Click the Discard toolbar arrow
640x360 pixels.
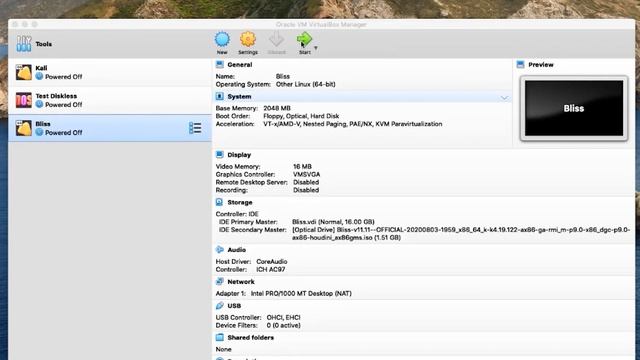(276, 43)
